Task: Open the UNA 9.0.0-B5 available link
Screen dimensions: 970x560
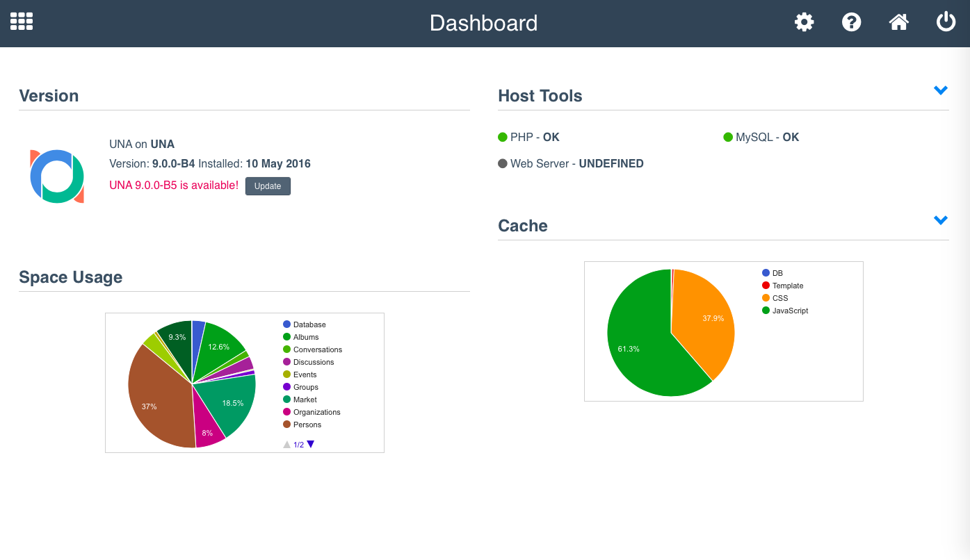Action: tap(174, 186)
